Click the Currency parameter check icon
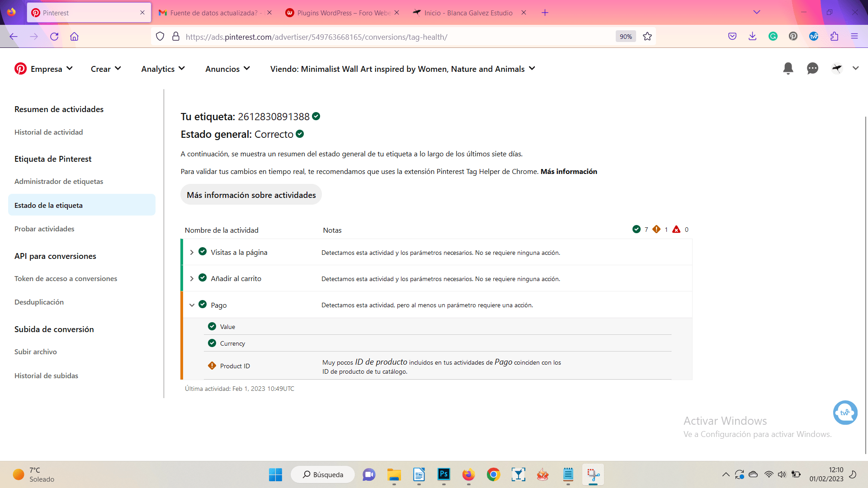Image resolution: width=868 pixels, height=488 pixels. tap(212, 343)
